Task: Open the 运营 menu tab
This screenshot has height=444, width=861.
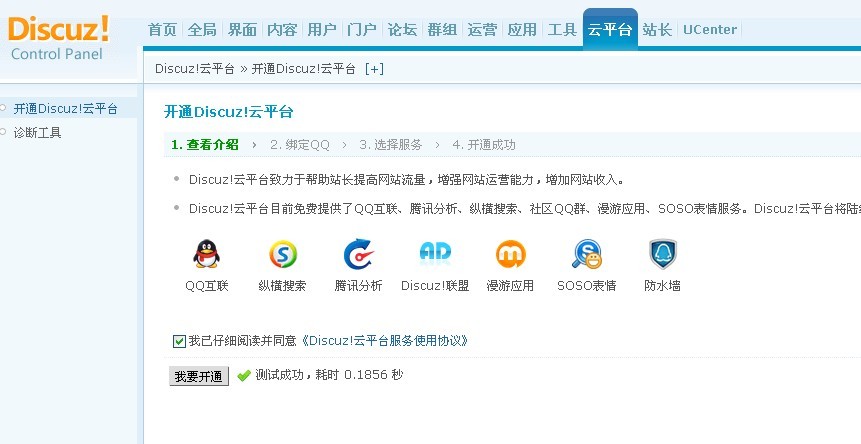Action: (x=483, y=30)
